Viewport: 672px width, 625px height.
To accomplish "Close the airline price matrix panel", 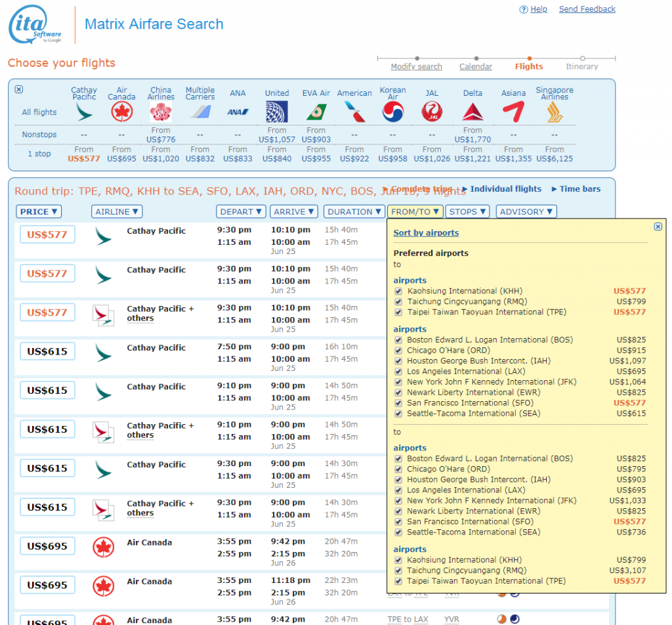I will pos(19,89).
